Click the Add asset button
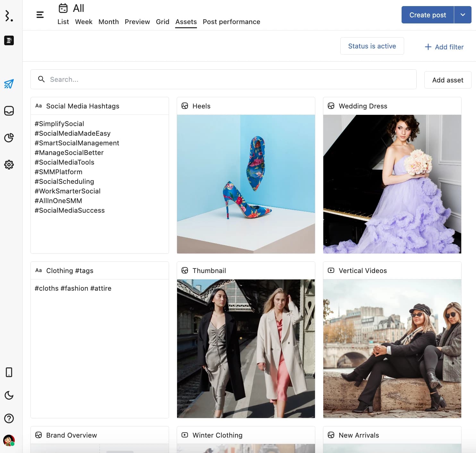The height and width of the screenshot is (453, 476). point(447,80)
